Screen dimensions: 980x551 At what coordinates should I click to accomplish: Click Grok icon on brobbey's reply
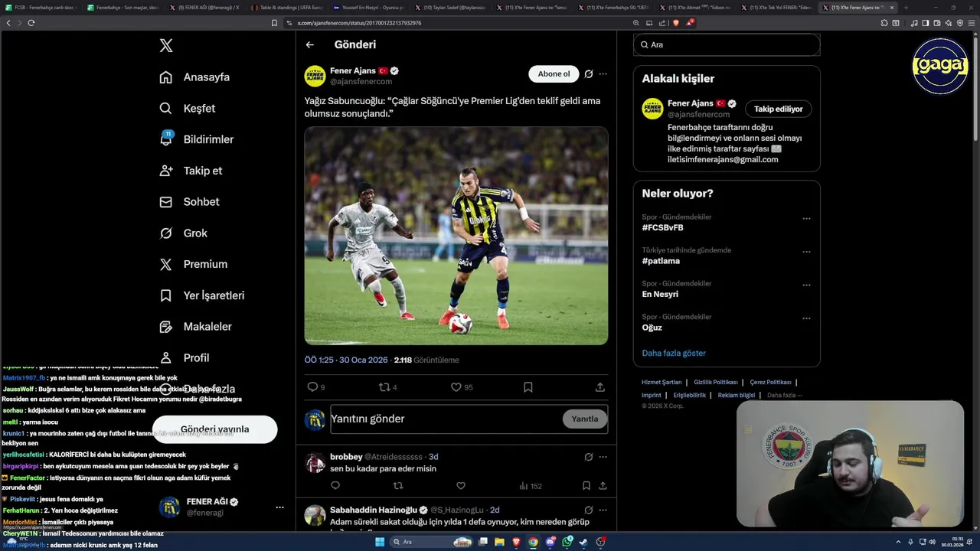pyautogui.click(x=589, y=457)
